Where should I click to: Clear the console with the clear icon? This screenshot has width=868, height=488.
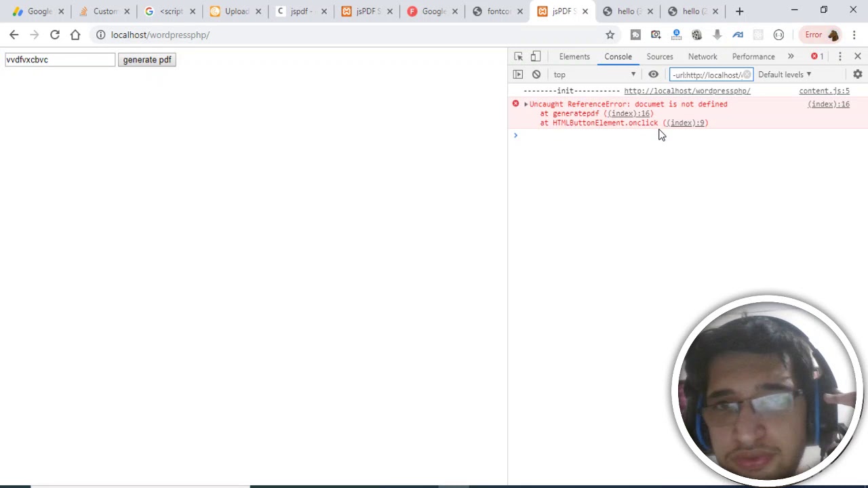coord(536,75)
